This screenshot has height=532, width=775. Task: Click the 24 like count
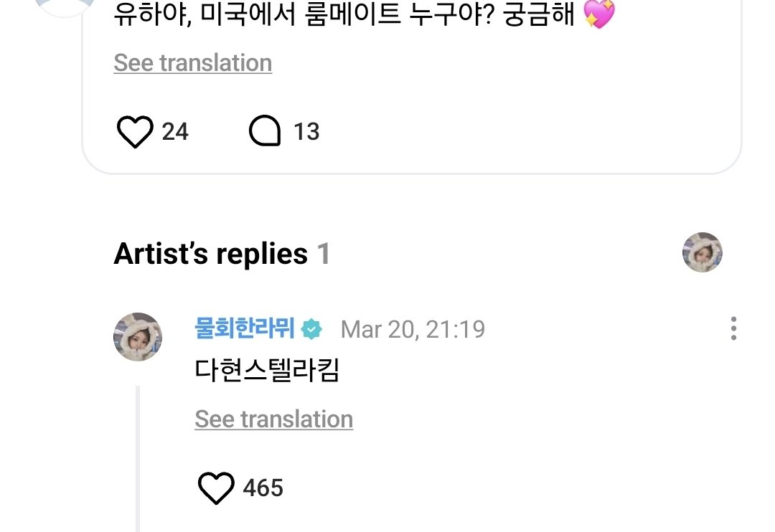pos(175,132)
